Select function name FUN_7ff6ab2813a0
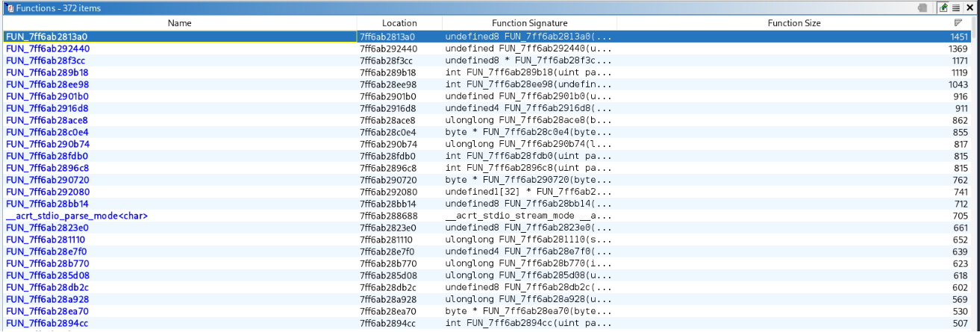Viewport: 980px width, 332px height. pos(48,37)
